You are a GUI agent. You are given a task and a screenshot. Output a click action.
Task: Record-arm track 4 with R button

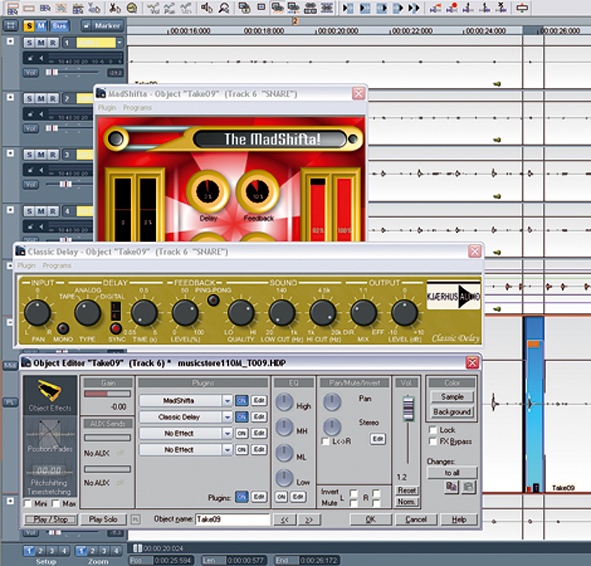52,211
